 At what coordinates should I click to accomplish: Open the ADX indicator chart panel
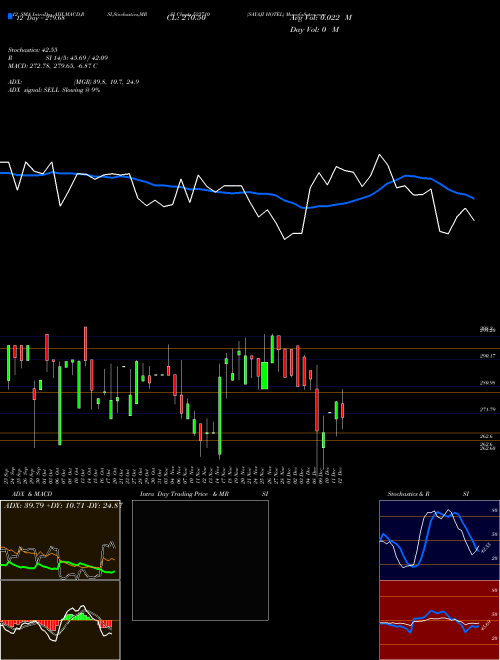[x=60, y=540]
